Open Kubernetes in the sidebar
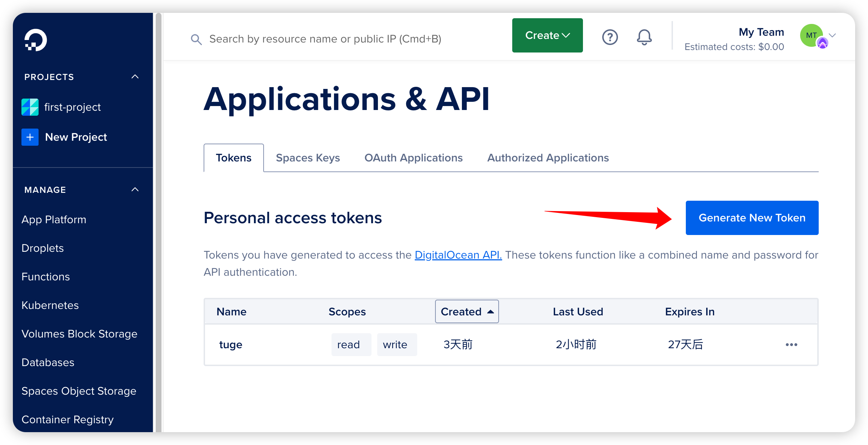This screenshot has height=445, width=868. coord(50,305)
